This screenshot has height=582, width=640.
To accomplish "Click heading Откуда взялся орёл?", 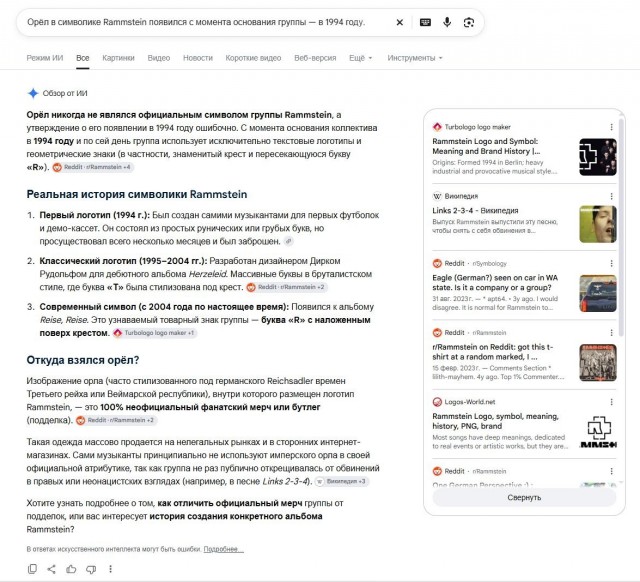I will [83, 360].
